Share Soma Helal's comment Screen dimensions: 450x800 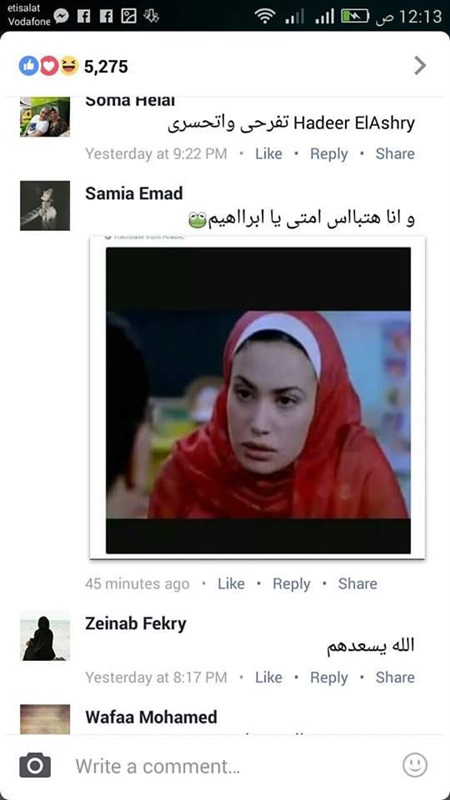pyautogui.click(x=395, y=154)
